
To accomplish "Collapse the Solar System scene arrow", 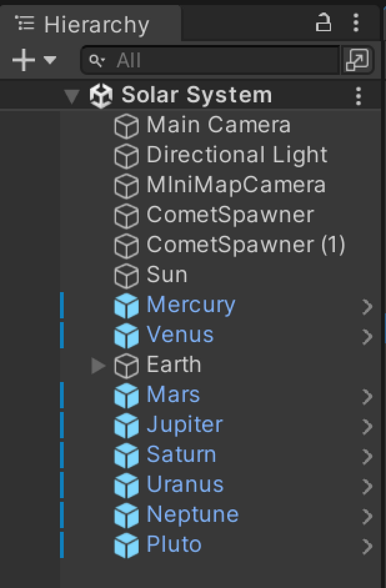I will tap(72, 96).
